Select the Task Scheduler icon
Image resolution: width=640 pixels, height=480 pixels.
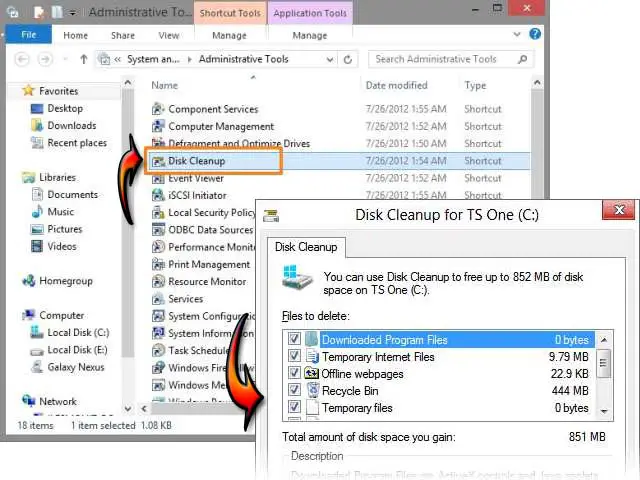click(x=158, y=351)
